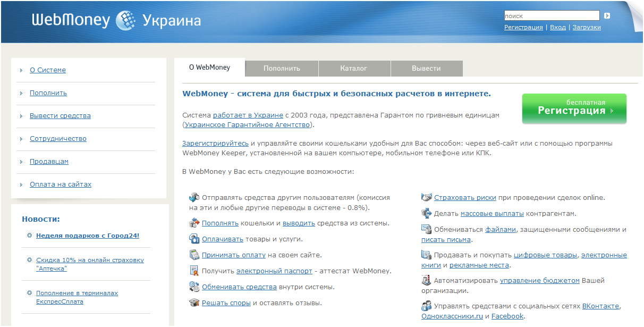Click the icon beside 'Обменивать средства'
The width and height of the screenshot is (644, 327).
click(194, 287)
